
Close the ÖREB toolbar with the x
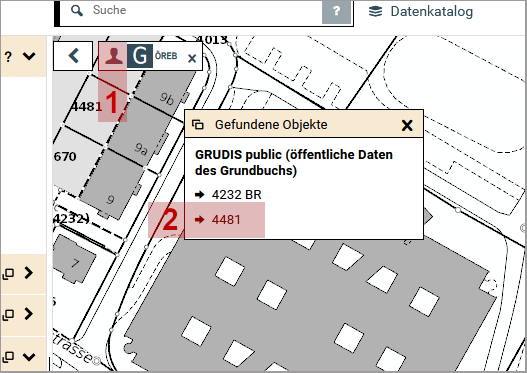[x=192, y=58]
